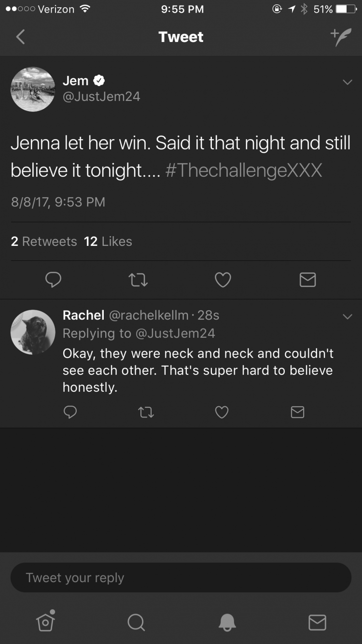This screenshot has height=644, width=362.
Task: Reply to Rachel's tweet
Action: pyautogui.click(x=70, y=412)
